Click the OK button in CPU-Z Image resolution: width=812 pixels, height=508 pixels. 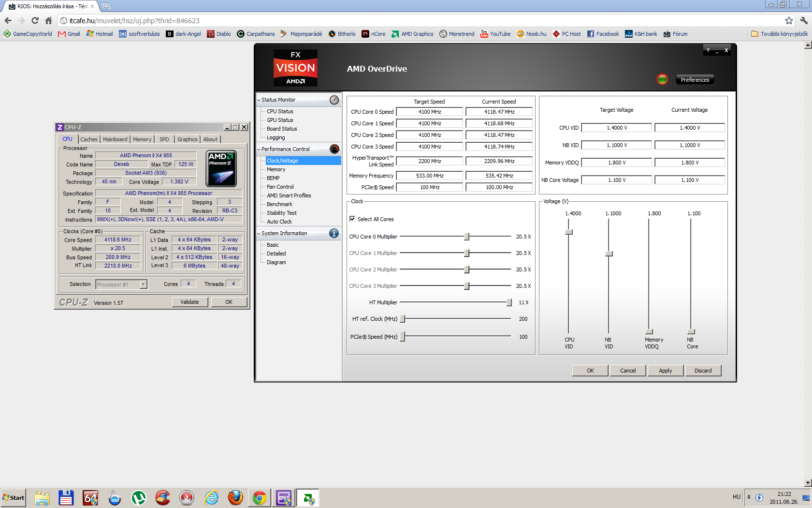click(x=229, y=302)
